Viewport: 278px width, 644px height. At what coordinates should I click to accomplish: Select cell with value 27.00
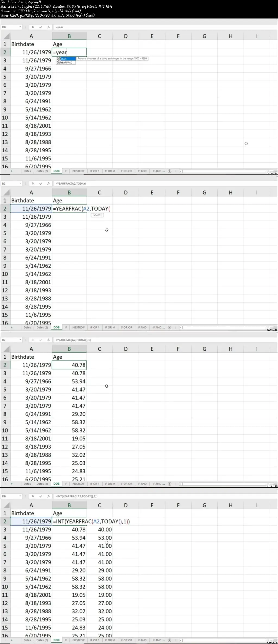100,603
